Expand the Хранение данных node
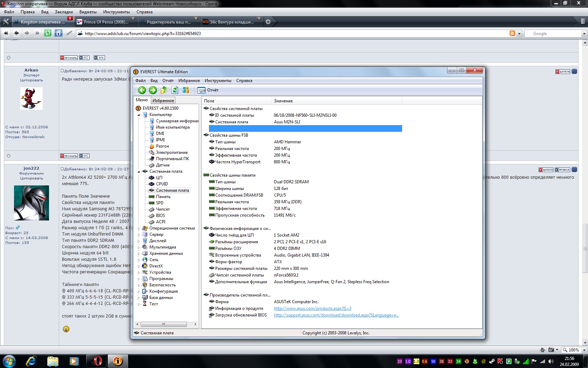Screen dimensions: 588x368 pyautogui.click(x=139, y=254)
